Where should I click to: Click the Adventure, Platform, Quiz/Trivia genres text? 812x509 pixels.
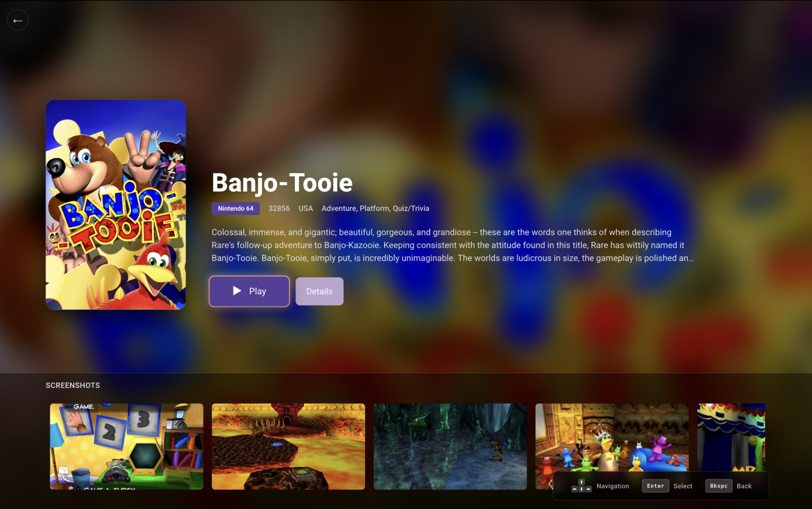pos(375,208)
